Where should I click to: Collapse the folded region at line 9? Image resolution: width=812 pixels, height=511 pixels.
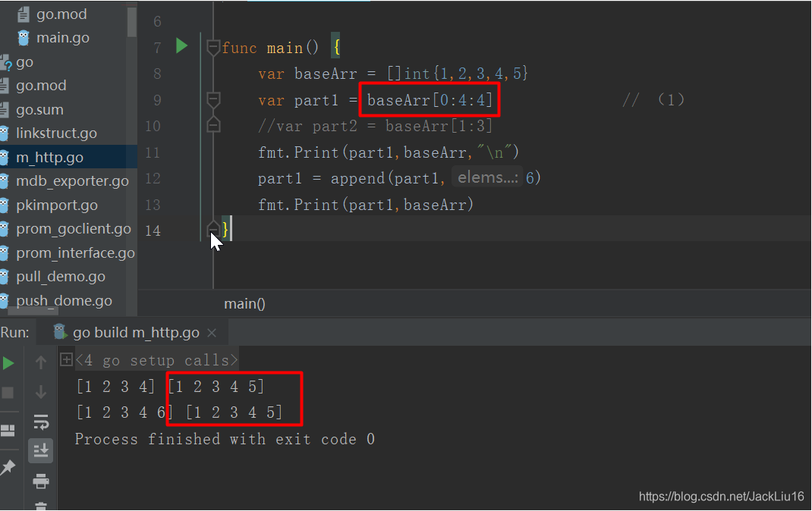coord(213,99)
